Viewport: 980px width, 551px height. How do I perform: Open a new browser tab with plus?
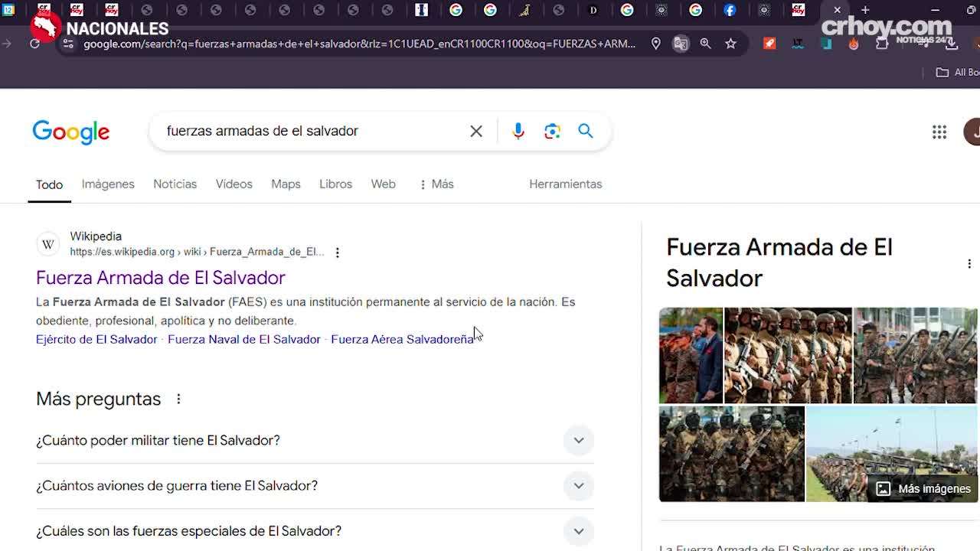(x=865, y=10)
